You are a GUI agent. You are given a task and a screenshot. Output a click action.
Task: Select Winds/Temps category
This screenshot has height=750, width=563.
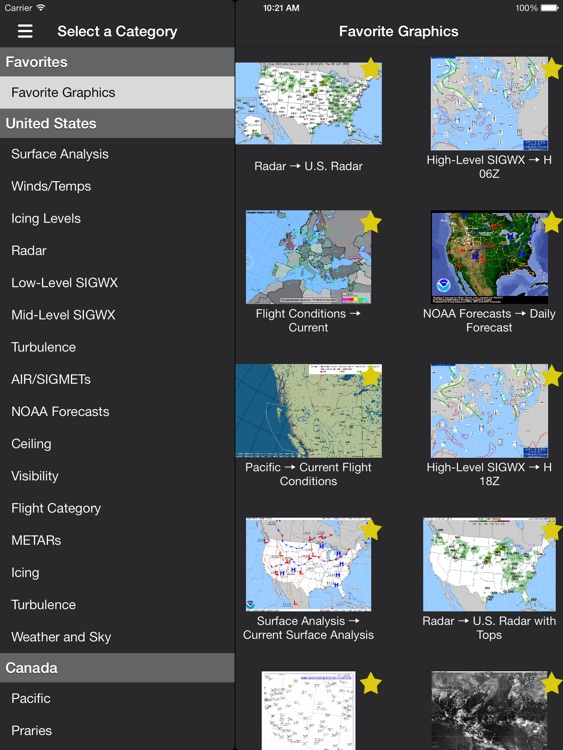(x=117, y=186)
